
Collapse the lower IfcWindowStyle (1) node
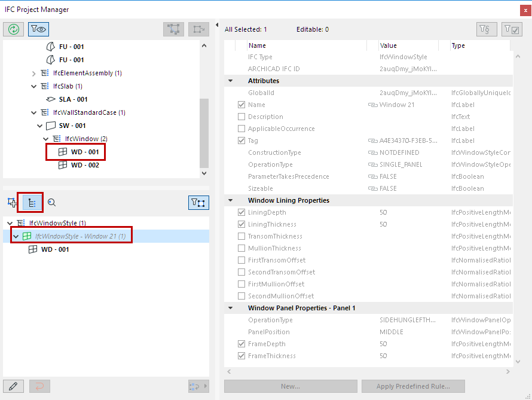(x=10, y=223)
